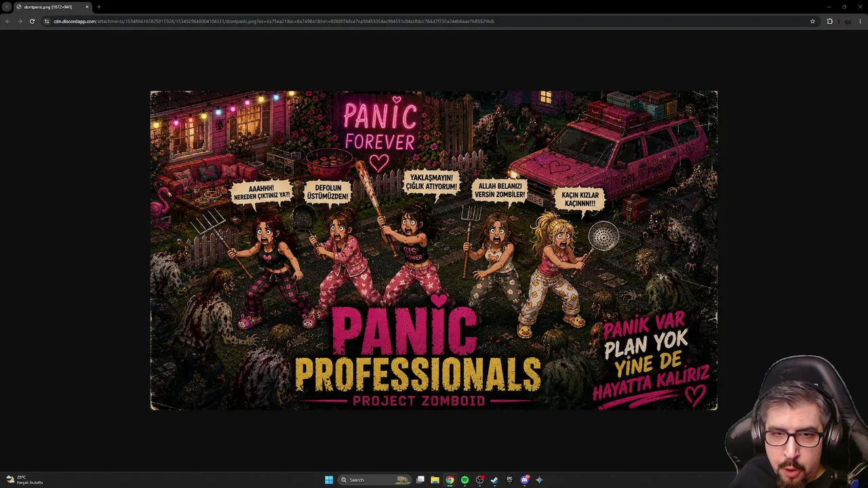Focus the address bar URL field

click(427, 21)
